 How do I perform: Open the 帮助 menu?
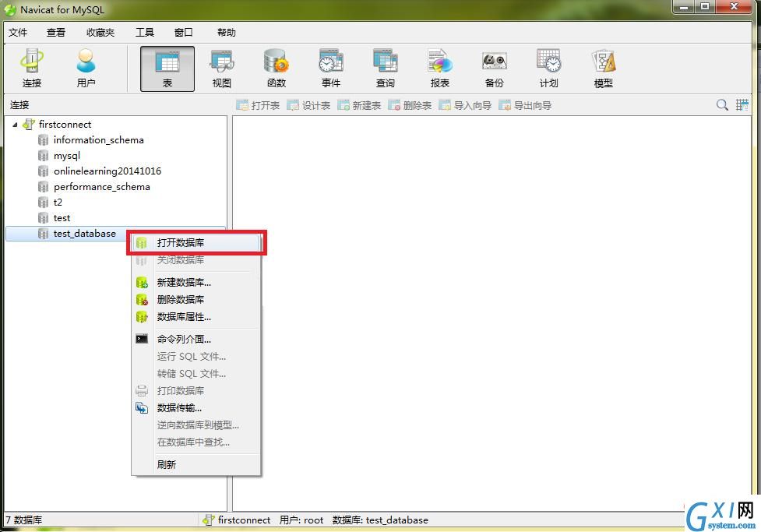(x=226, y=33)
